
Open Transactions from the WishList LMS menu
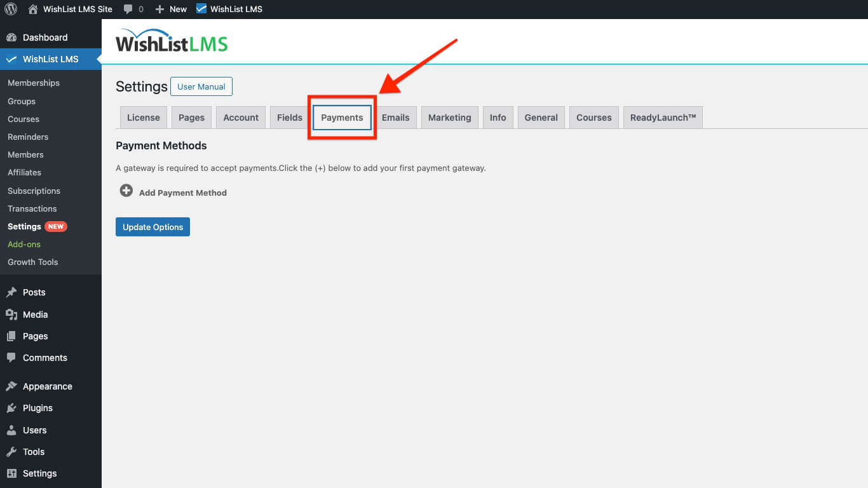32,208
